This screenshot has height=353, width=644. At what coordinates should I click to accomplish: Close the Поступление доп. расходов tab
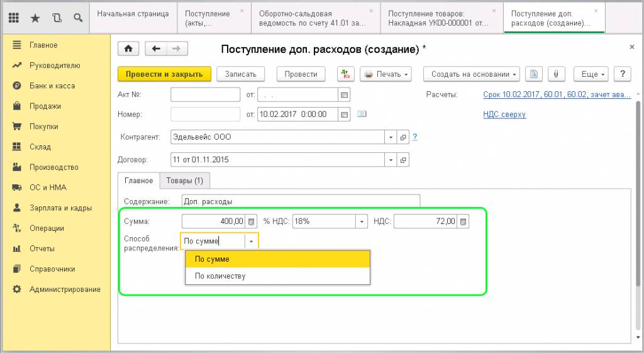(596, 11)
